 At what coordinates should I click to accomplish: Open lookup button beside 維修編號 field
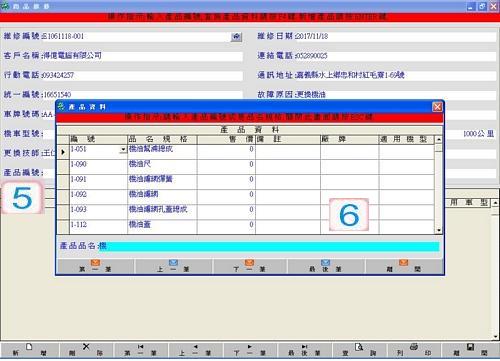point(236,37)
